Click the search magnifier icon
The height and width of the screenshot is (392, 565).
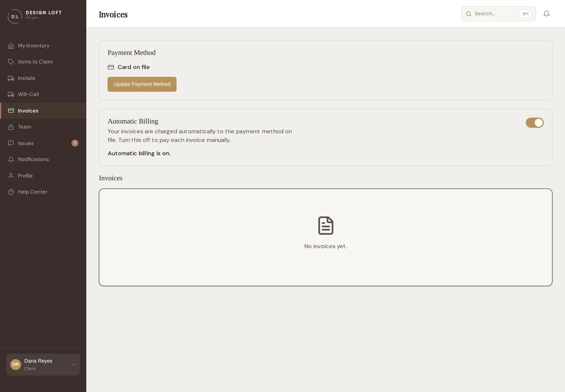click(x=468, y=14)
